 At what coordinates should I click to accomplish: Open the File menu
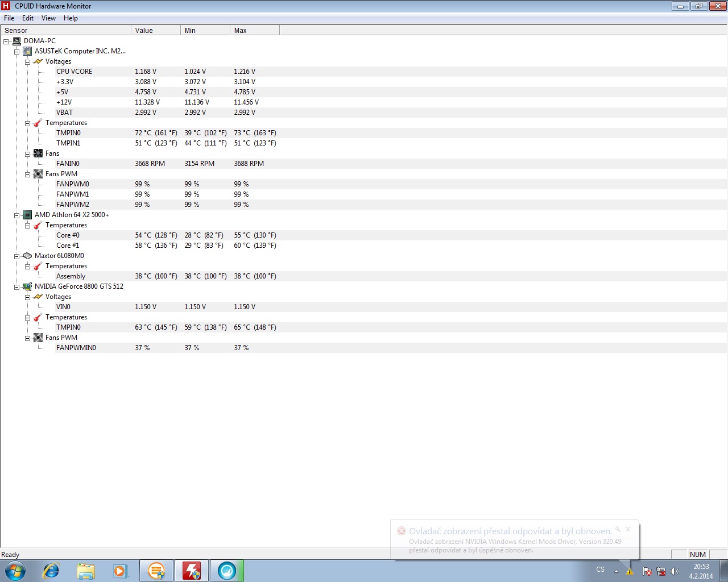tap(9, 18)
